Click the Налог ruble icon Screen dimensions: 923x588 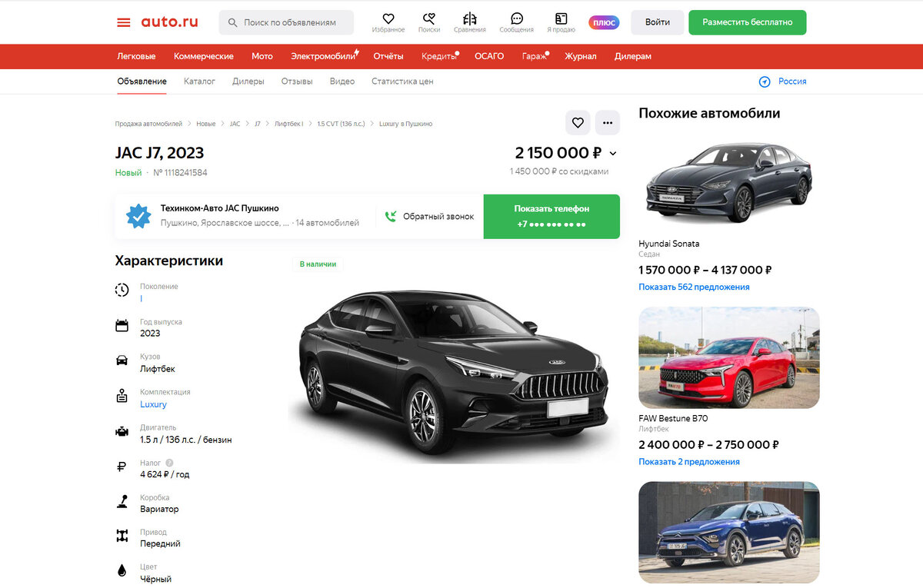coord(122,467)
